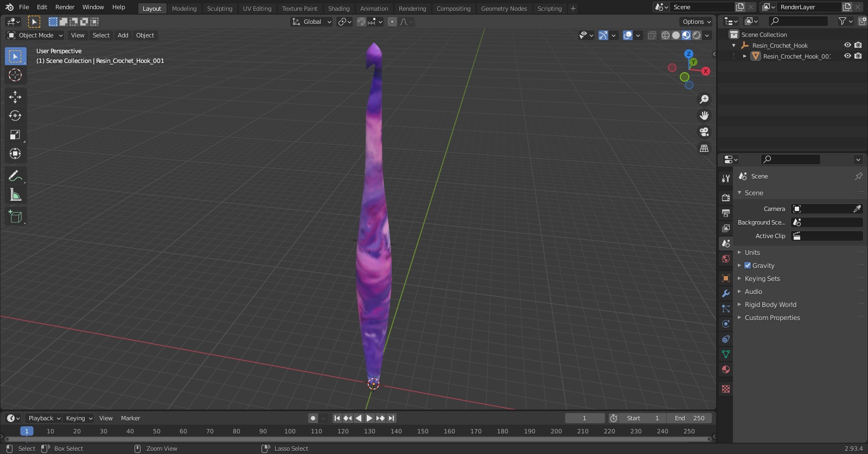868x454 pixels.
Task: Switch to wireframe shading mode
Action: 666,35
